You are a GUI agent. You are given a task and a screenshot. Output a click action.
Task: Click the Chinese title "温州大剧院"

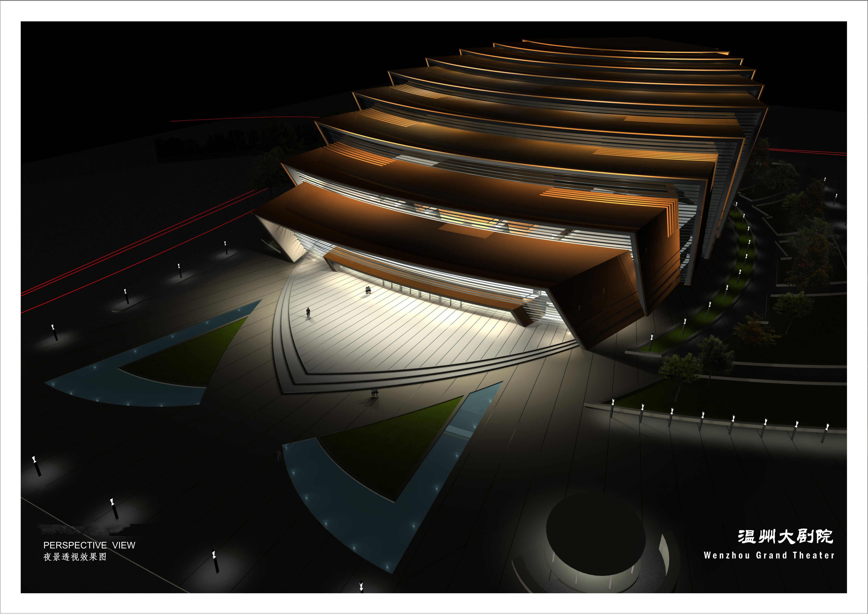tap(786, 536)
